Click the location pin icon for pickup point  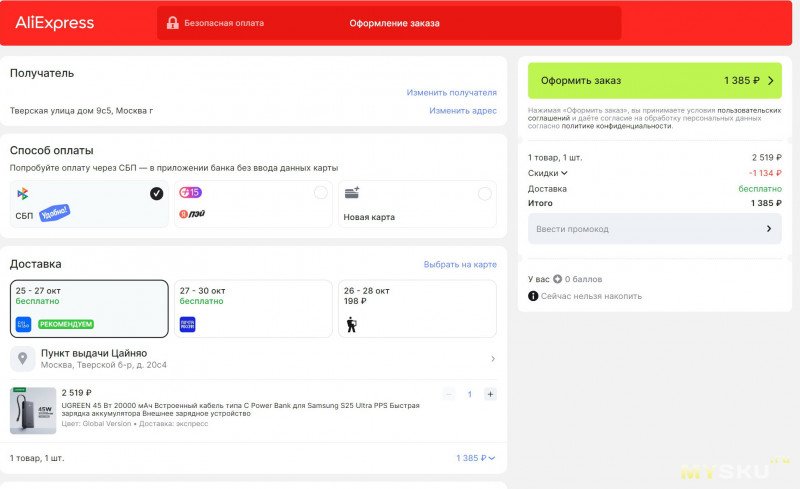pyautogui.click(x=22, y=358)
